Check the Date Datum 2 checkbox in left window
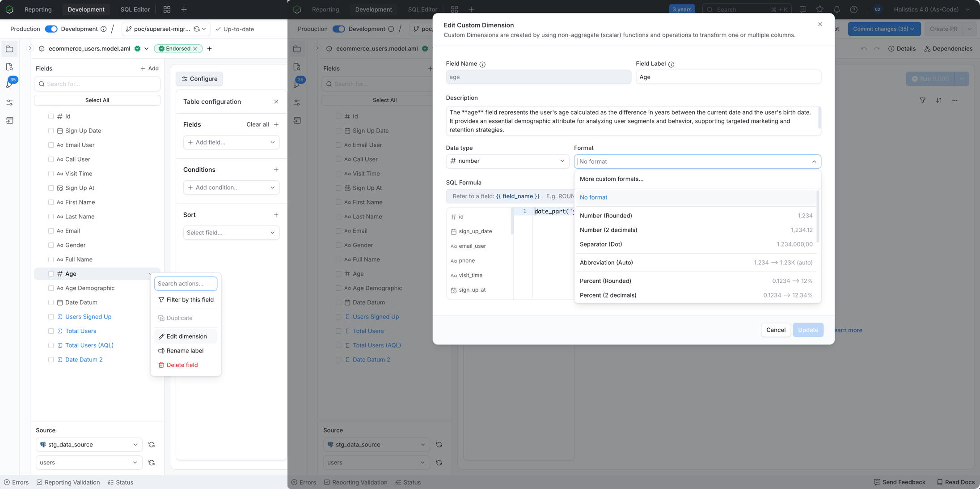The image size is (980, 489). 51,360
